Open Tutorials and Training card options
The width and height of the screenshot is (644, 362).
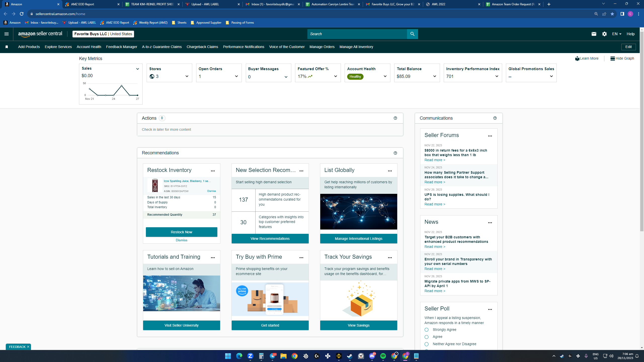213,258
